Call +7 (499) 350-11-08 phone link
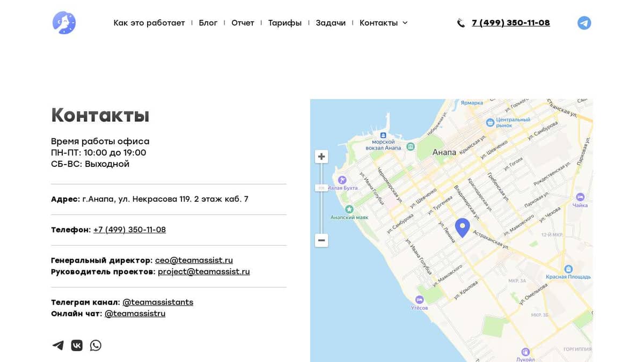This screenshot has width=644, height=362. tap(129, 230)
